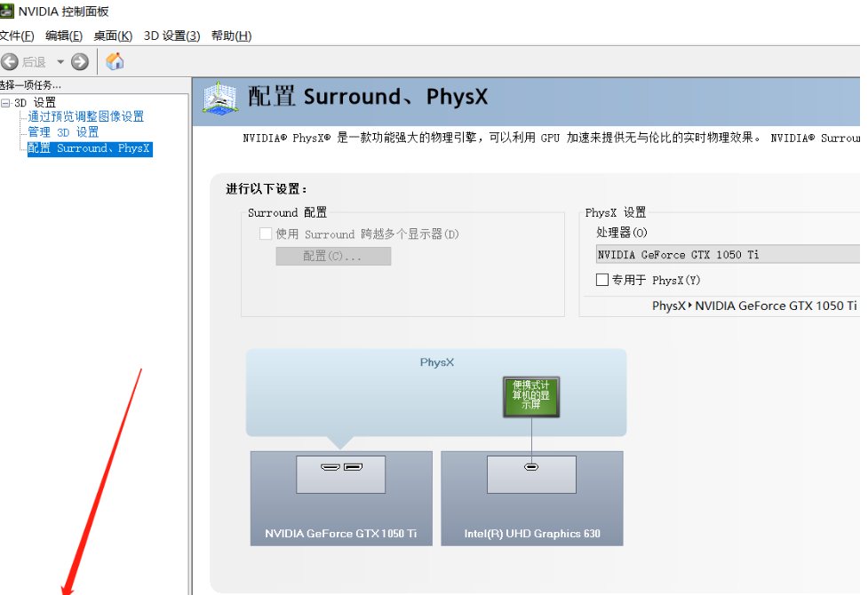
Task: Collapse the 3D 设置 tree node
Action: [5, 103]
